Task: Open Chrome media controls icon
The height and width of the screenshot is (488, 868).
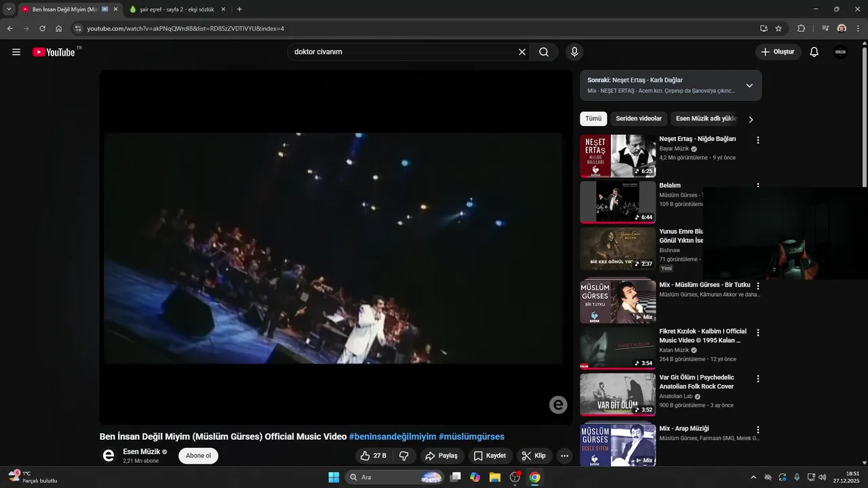Action: [825, 28]
